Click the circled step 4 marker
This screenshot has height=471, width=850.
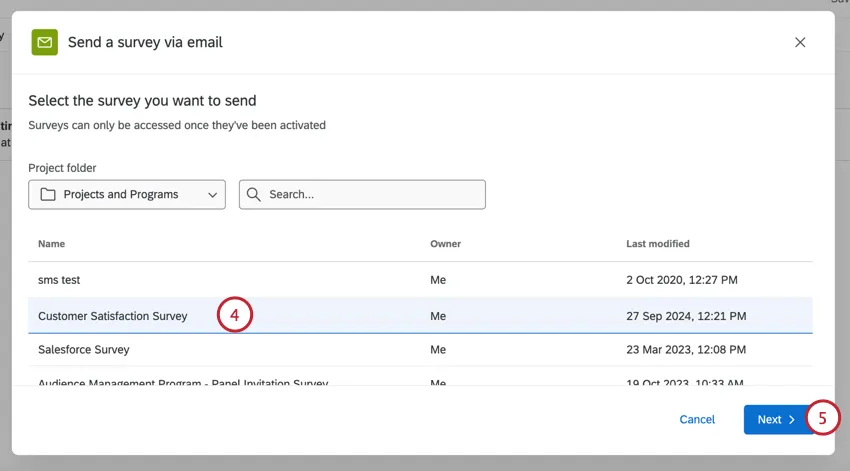coord(234,316)
